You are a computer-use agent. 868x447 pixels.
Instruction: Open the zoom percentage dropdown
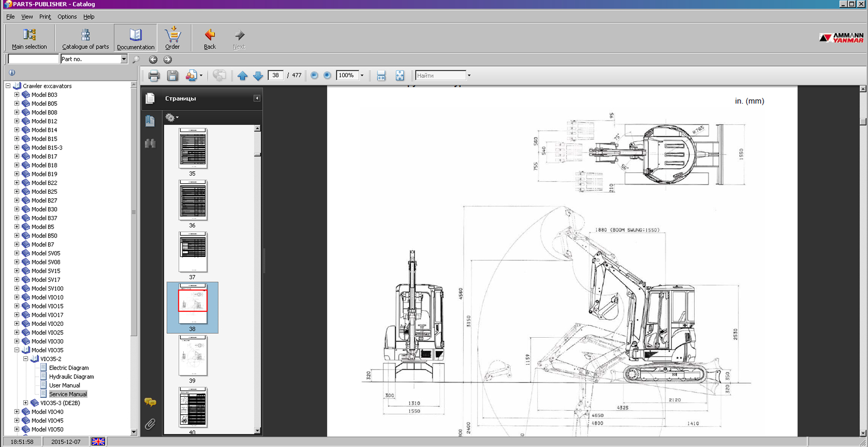coord(362,75)
